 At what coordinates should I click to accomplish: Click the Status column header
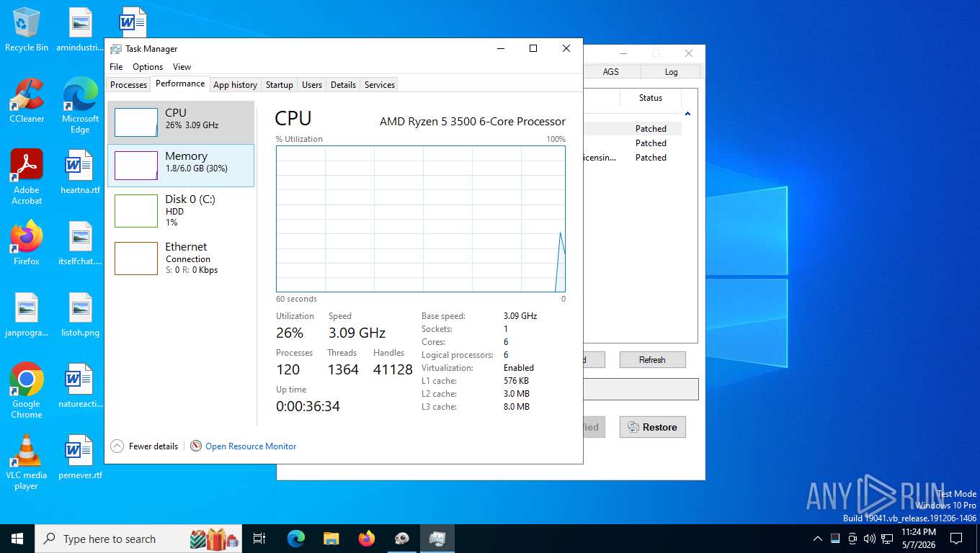click(x=651, y=98)
